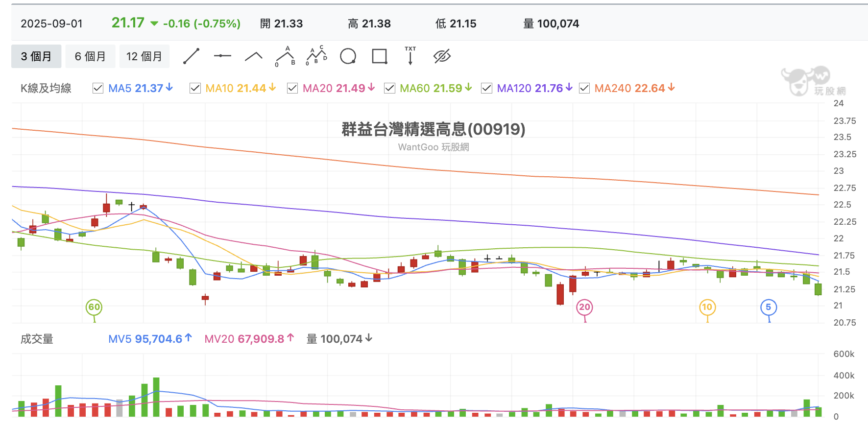Select the TXT text annotation tool
The width and height of the screenshot is (868, 425).
point(410,56)
